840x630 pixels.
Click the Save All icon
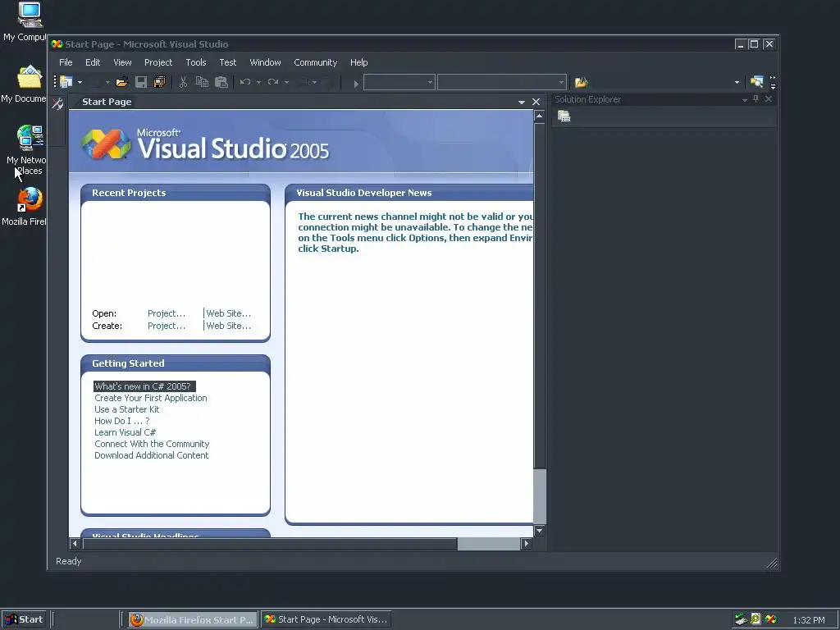click(160, 82)
